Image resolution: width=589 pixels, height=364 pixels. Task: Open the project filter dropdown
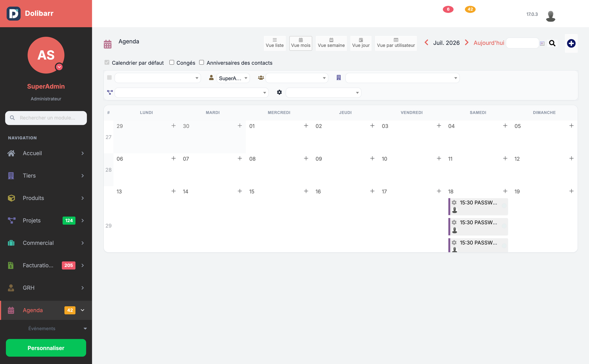tap(192, 93)
